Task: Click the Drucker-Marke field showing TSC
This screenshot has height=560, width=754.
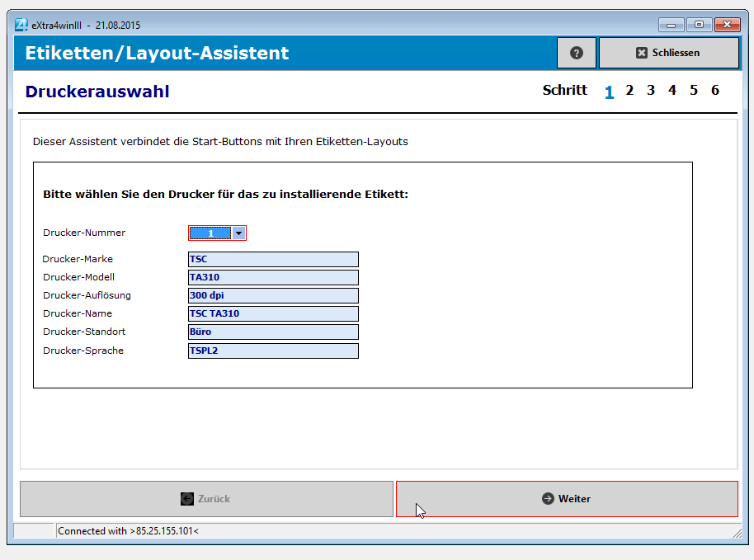Action: coord(272,258)
